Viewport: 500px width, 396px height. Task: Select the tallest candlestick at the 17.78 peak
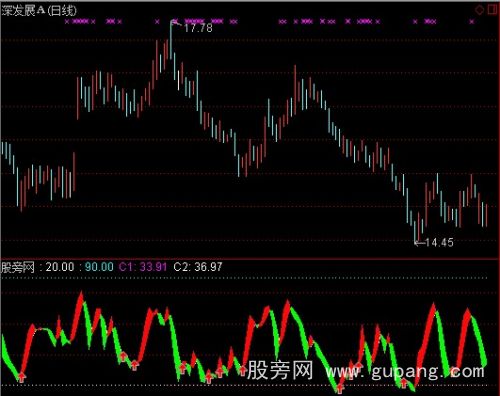click(171, 40)
